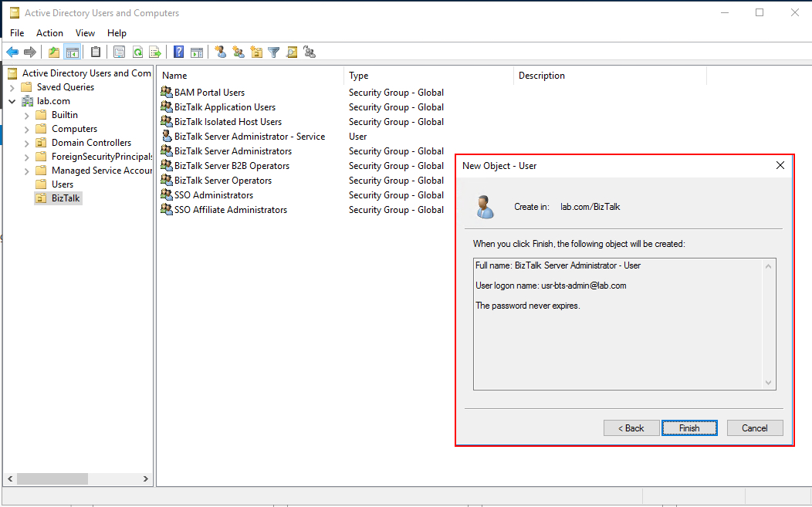Click the tree pane scroll right arrow
The image size is (812, 507).
click(x=146, y=478)
